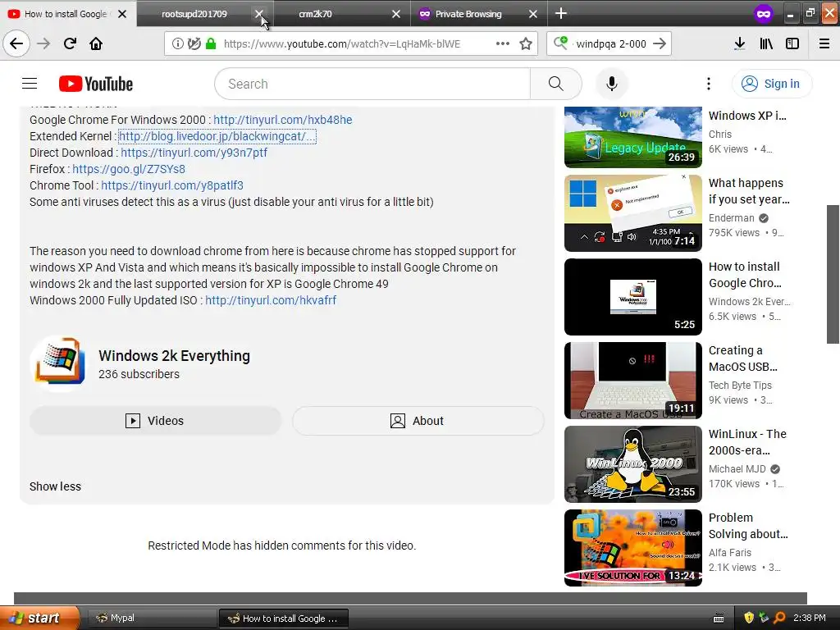Screen dimensions: 840x630
Task: Click the private browsing mask icon
Action: pyautogui.click(x=764, y=14)
